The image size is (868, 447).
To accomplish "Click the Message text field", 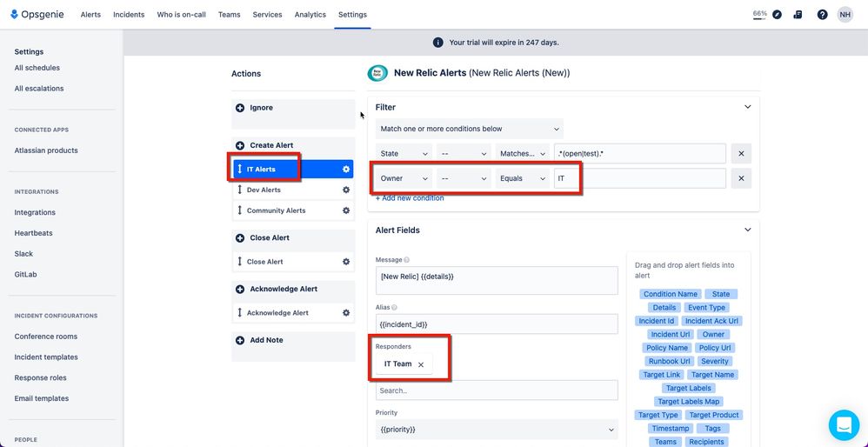I will pos(497,281).
